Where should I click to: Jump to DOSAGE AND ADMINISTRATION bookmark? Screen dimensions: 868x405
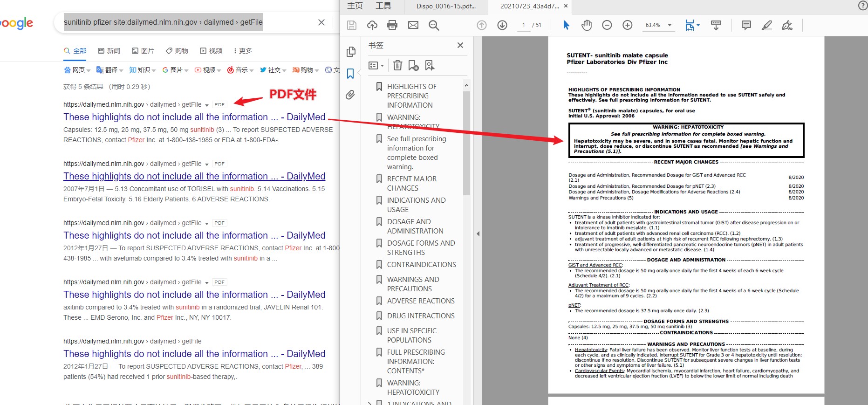point(415,227)
